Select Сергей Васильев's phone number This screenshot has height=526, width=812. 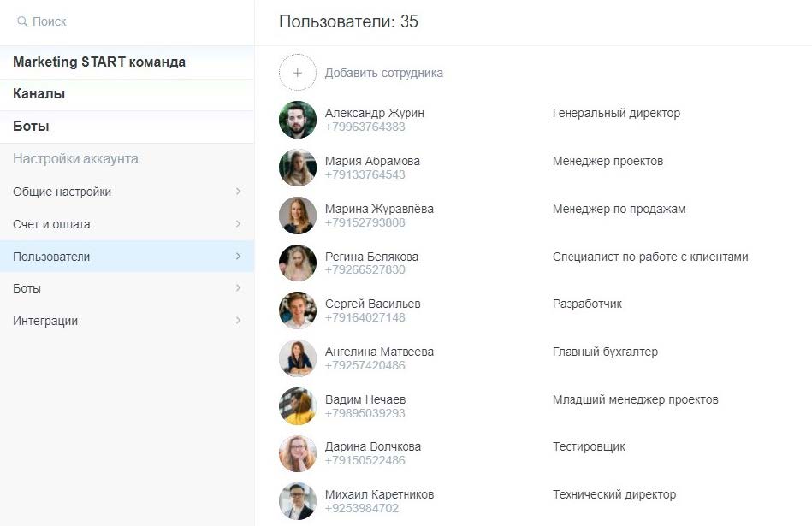point(365,317)
